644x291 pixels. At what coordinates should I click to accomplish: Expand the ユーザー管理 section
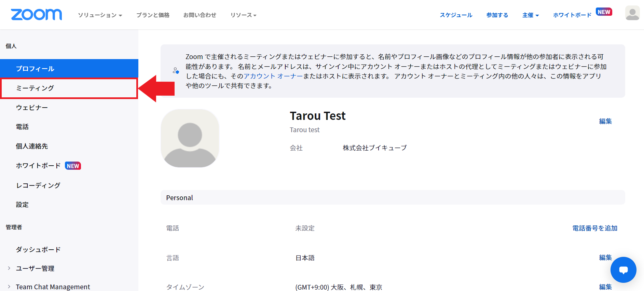pos(9,268)
